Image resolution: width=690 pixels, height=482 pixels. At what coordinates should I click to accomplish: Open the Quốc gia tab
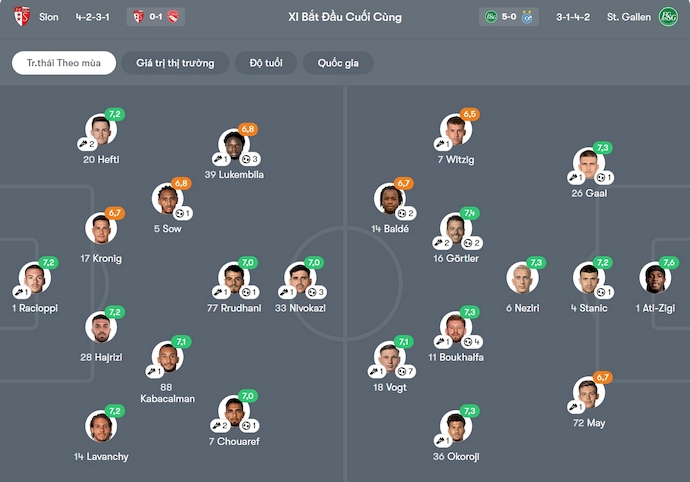(x=338, y=63)
